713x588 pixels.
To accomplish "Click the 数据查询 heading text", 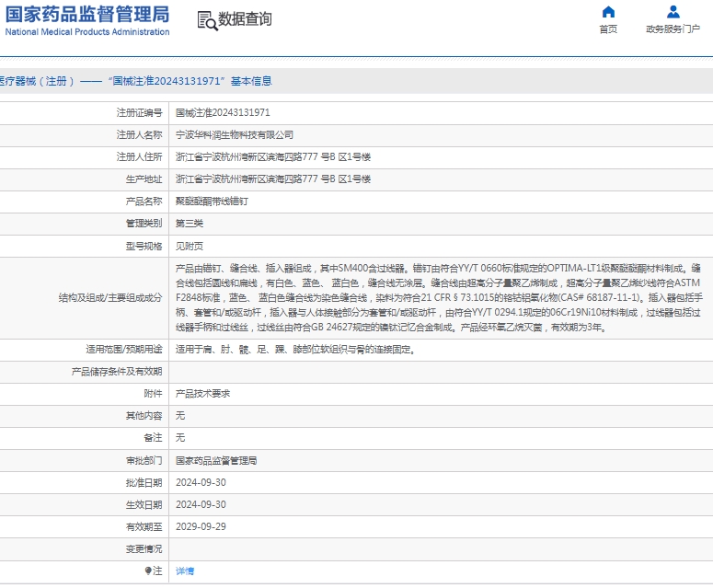I will click(x=245, y=19).
